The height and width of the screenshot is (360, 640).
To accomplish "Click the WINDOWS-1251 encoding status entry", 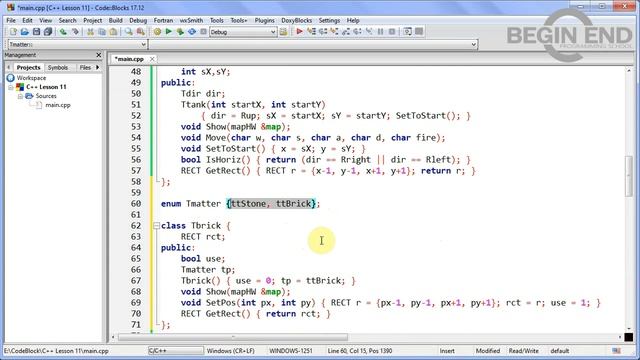I will tap(291, 351).
